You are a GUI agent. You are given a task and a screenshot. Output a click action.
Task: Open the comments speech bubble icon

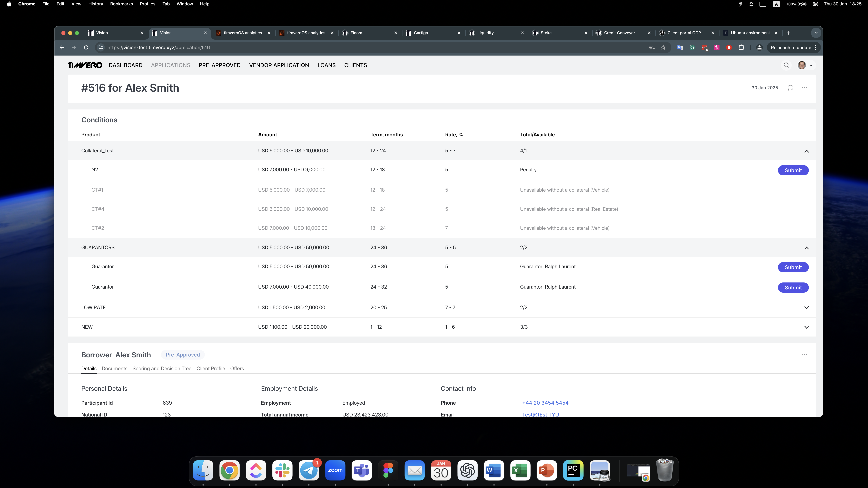coord(790,88)
